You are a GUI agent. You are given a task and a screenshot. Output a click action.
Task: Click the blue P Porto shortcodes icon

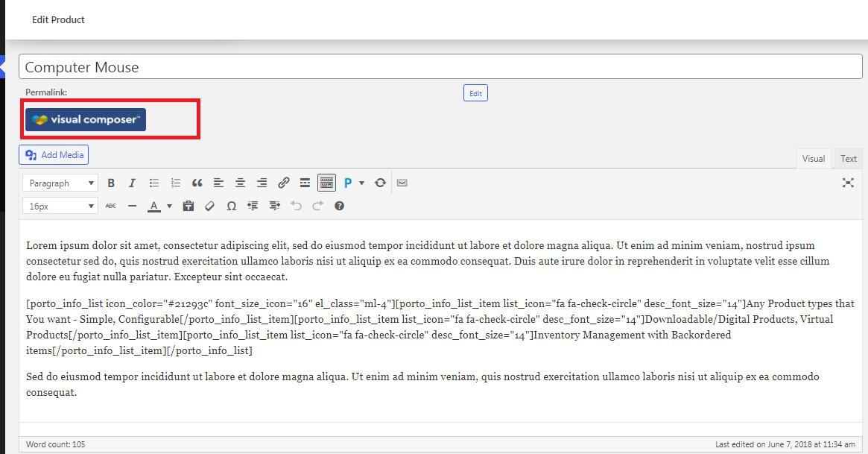tap(348, 183)
